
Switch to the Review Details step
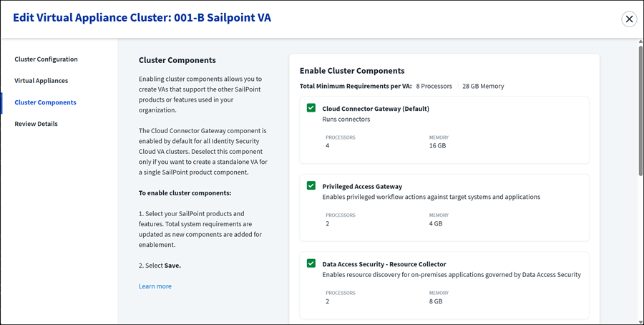point(36,124)
